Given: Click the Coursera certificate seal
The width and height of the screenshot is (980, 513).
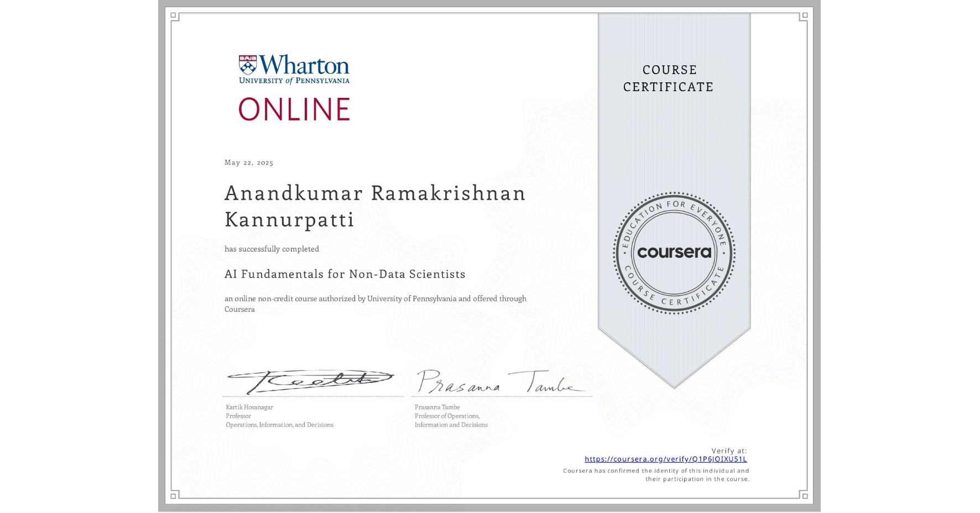Looking at the screenshot, I should 674,253.
